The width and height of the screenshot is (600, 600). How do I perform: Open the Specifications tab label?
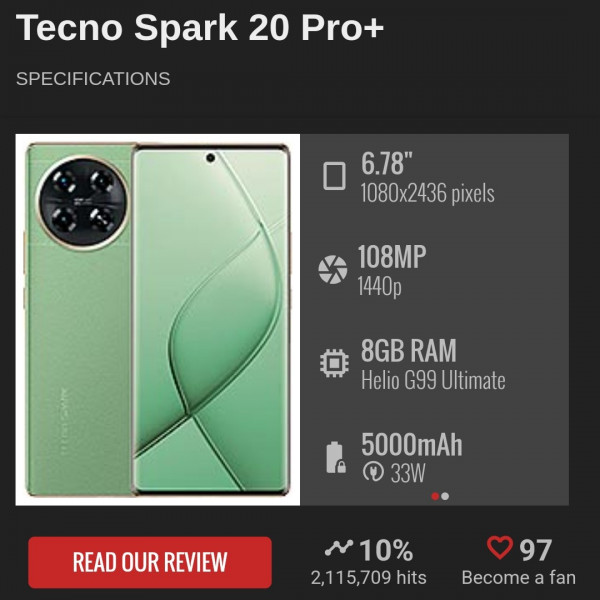(x=93, y=78)
